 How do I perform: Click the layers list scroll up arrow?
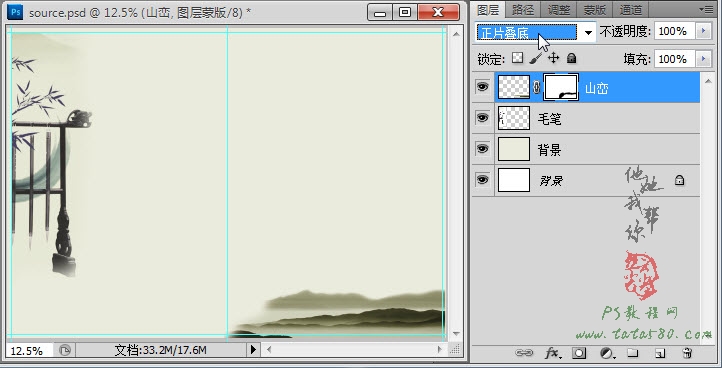pyautogui.click(x=708, y=81)
